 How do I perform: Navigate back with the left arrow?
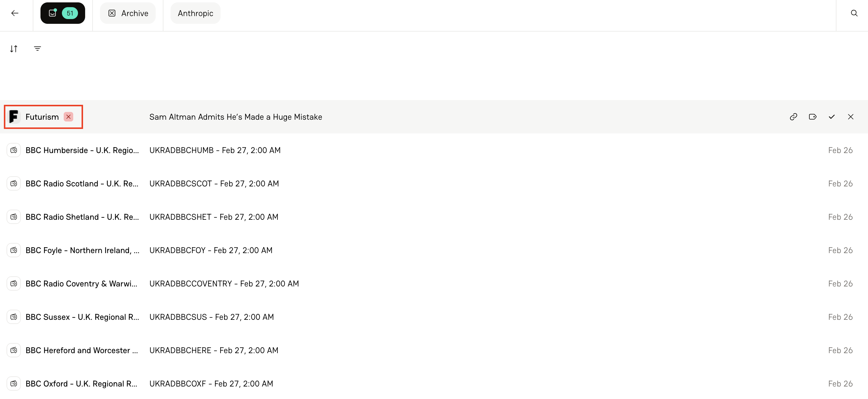(15, 13)
